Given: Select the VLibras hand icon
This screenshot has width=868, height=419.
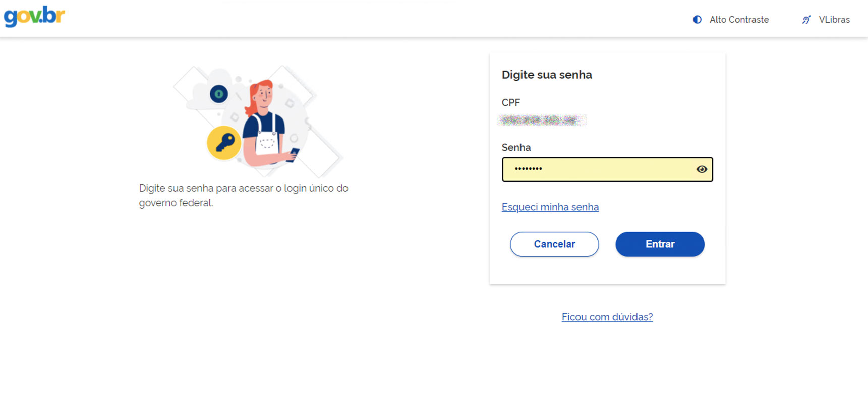Looking at the screenshot, I should coord(807,19).
